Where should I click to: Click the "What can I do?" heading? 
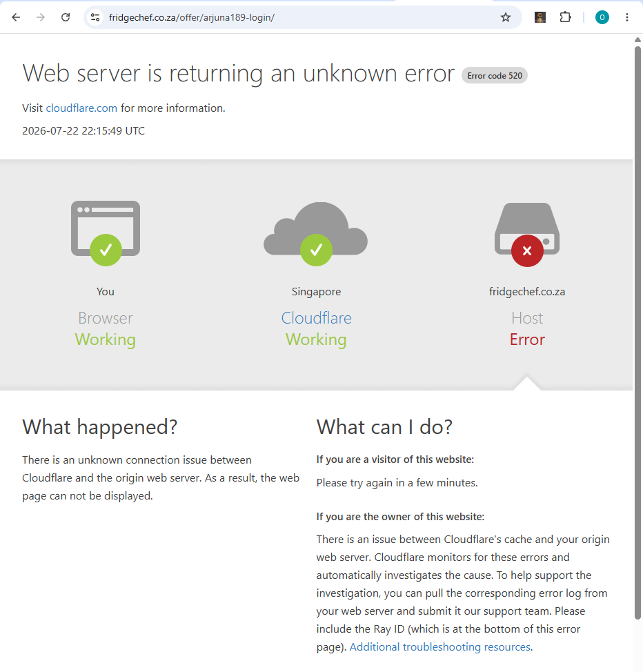pos(384,427)
